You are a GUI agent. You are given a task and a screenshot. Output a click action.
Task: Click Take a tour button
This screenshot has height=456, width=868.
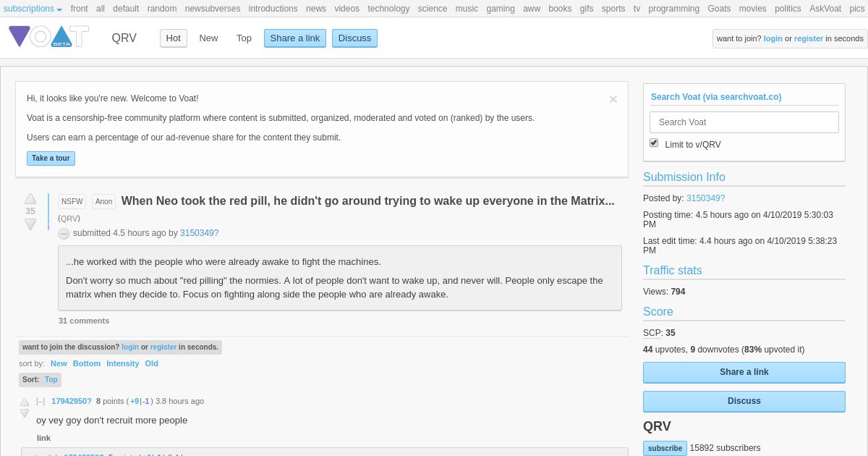pos(51,159)
